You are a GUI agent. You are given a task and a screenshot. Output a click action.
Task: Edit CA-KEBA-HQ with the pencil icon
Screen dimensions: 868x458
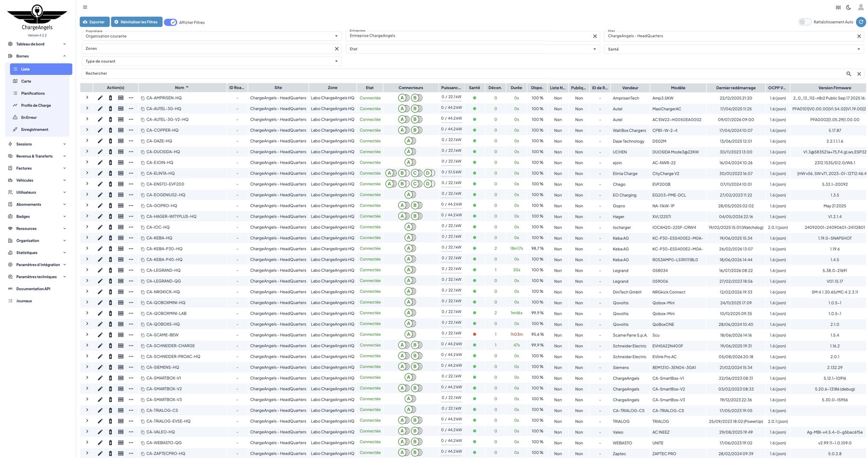tap(100, 238)
